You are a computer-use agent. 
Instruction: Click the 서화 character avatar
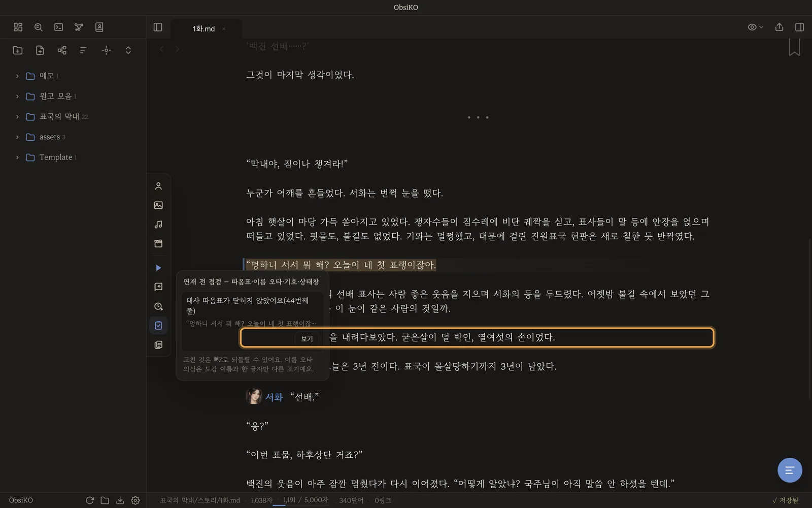pyautogui.click(x=254, y=396)
